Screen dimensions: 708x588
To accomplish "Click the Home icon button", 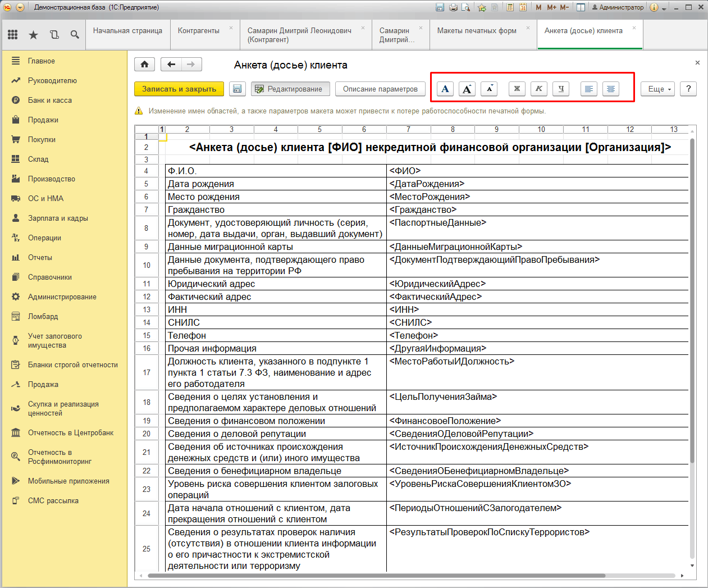I will [x=144, y=65].
